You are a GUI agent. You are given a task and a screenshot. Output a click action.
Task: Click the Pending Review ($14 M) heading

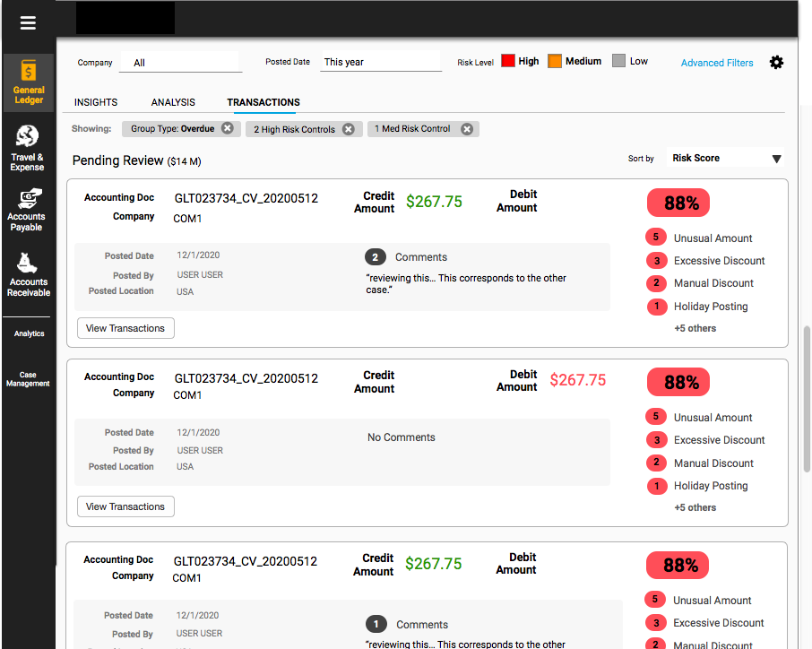click(x=137, y=160)
